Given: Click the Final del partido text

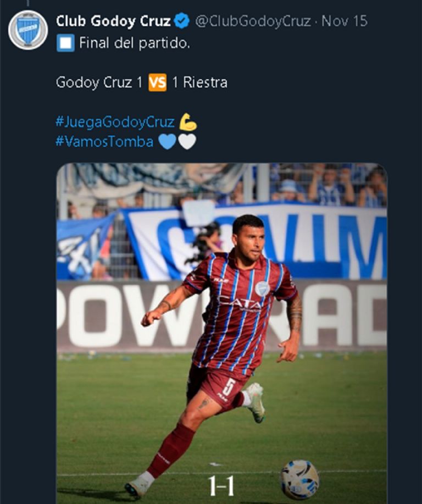Looking at the screenshot, I should [x=135, y=43].
